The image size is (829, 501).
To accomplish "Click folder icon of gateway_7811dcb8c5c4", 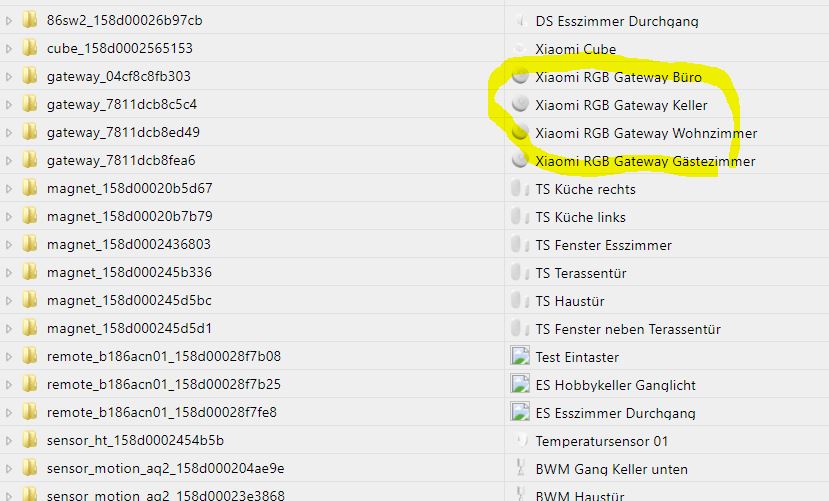I will pos(30,104).
